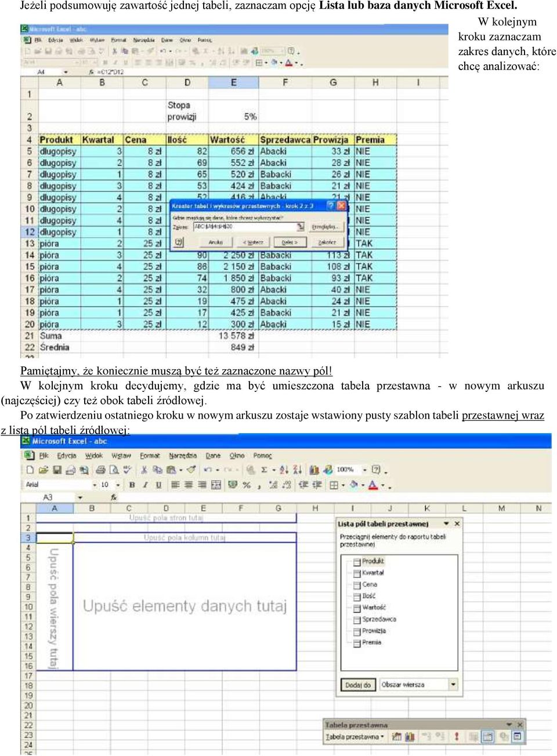Open the field list pane options arrow
Image resolution: width=557 pixels, height=756 pixels.
(x=446, y=524)
